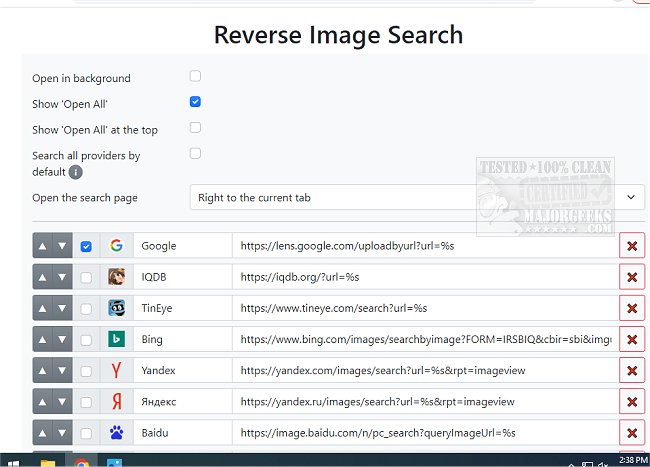Enable the TinEye provider checkbox
Image resolution: width=650 pixels, height=467 pixels.
click(86, 308)
